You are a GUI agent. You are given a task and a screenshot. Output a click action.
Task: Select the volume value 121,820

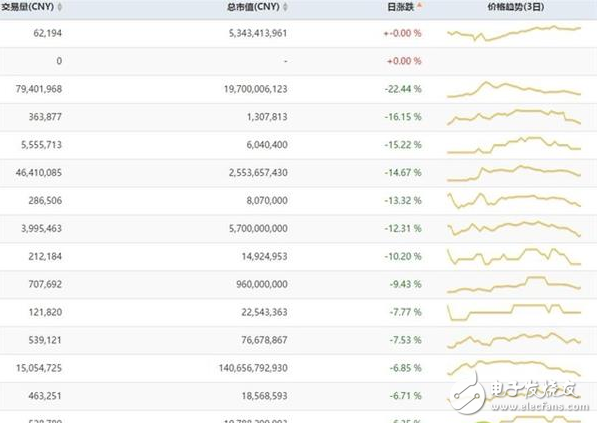pyautogui.click(x=45, y=312)
